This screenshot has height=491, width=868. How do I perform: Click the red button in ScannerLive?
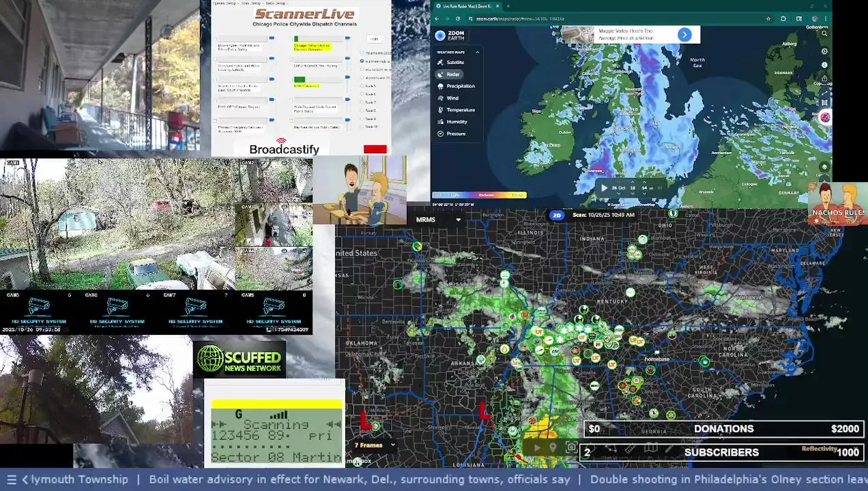[x=375, y=149]
